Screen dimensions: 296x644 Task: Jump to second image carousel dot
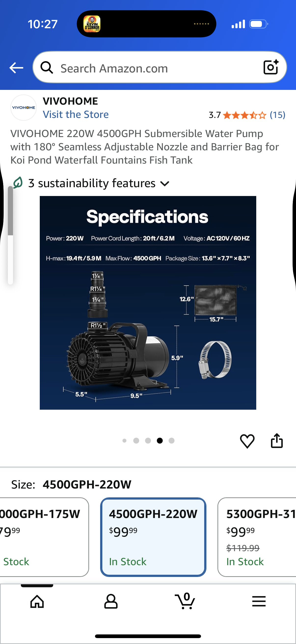click(x=136, y=440)
